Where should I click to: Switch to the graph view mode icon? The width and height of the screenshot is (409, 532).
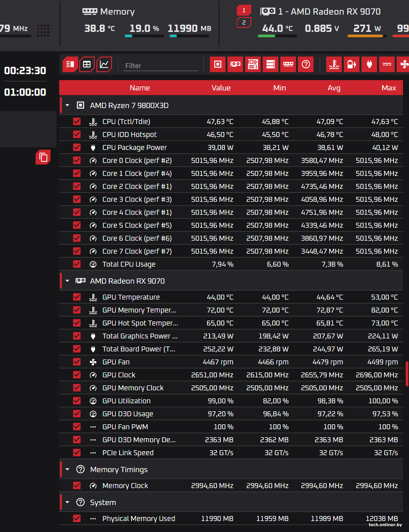104,64
